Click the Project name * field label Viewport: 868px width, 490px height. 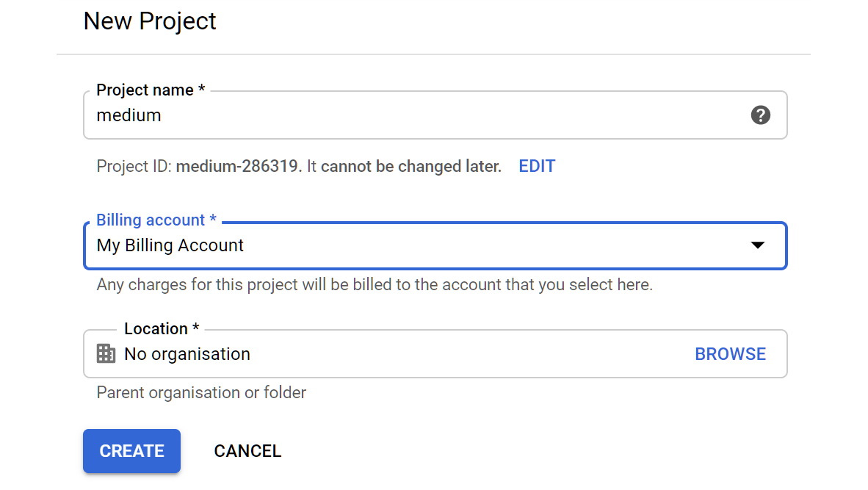click(151, 90)
